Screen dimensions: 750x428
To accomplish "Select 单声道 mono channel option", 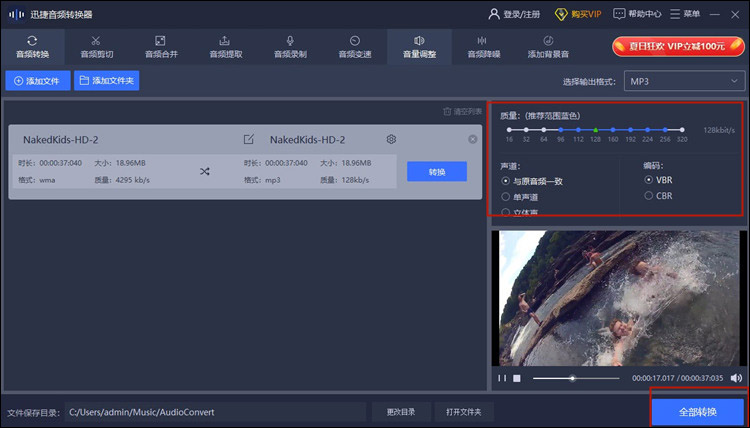I will click(519, 197).
